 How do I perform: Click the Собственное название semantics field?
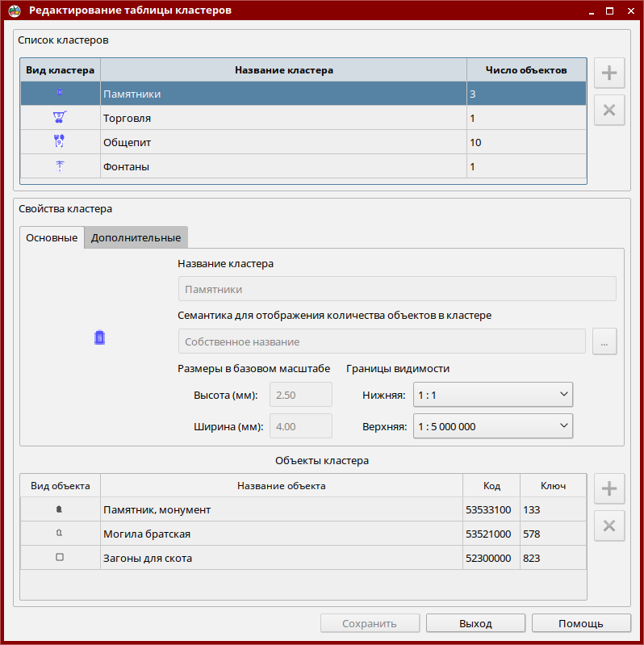[x=382, y=341]
